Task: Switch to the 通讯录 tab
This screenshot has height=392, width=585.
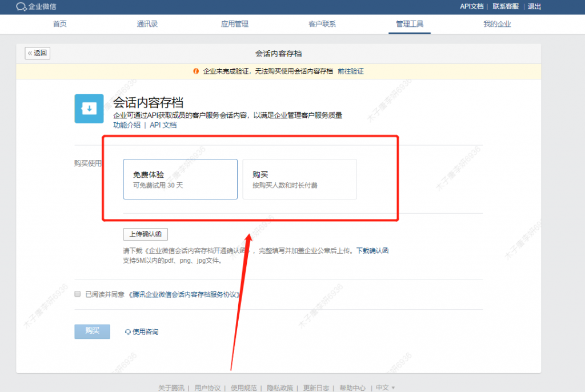Action: (x=147, y=24)
